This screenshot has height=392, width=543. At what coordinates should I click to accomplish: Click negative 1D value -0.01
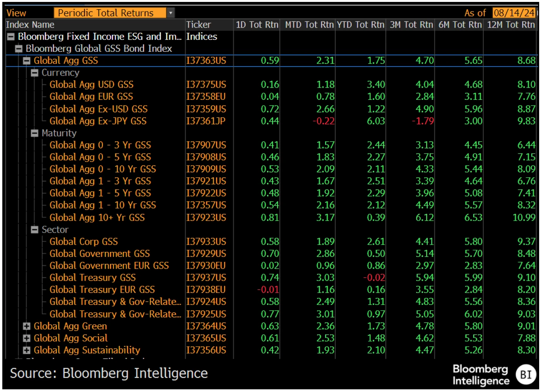coord(268,290)
